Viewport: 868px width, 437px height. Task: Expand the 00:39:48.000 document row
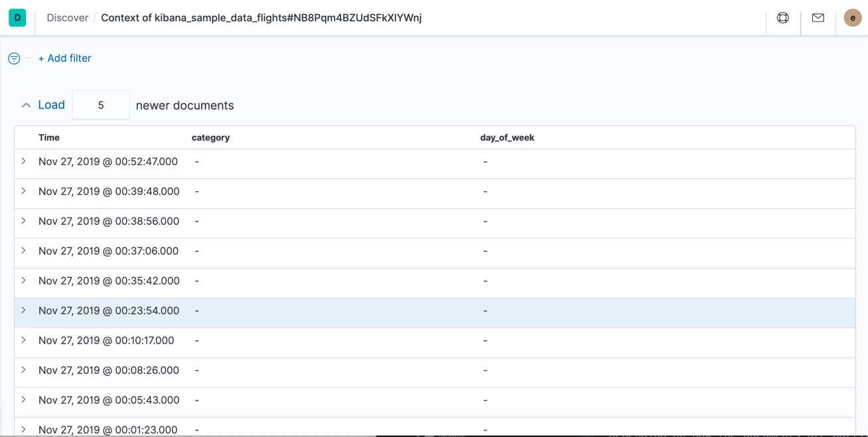(x=24, y=191)
